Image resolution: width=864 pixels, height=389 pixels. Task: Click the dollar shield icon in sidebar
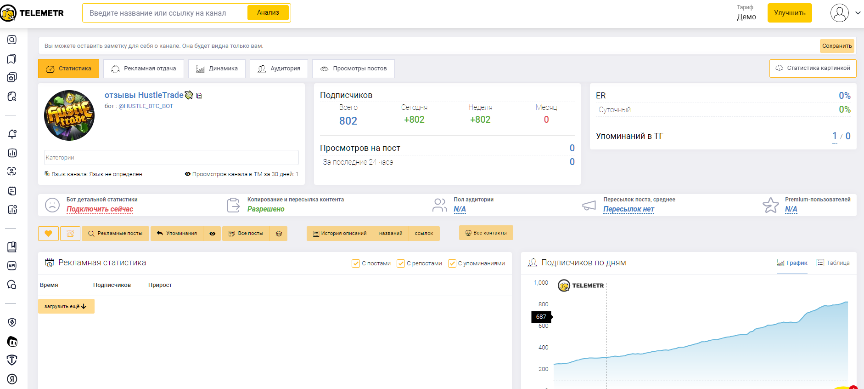click(x=12, y=322)
